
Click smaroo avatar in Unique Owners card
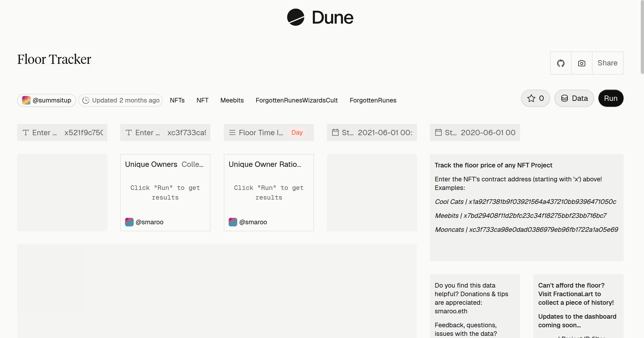pos(129,222)
